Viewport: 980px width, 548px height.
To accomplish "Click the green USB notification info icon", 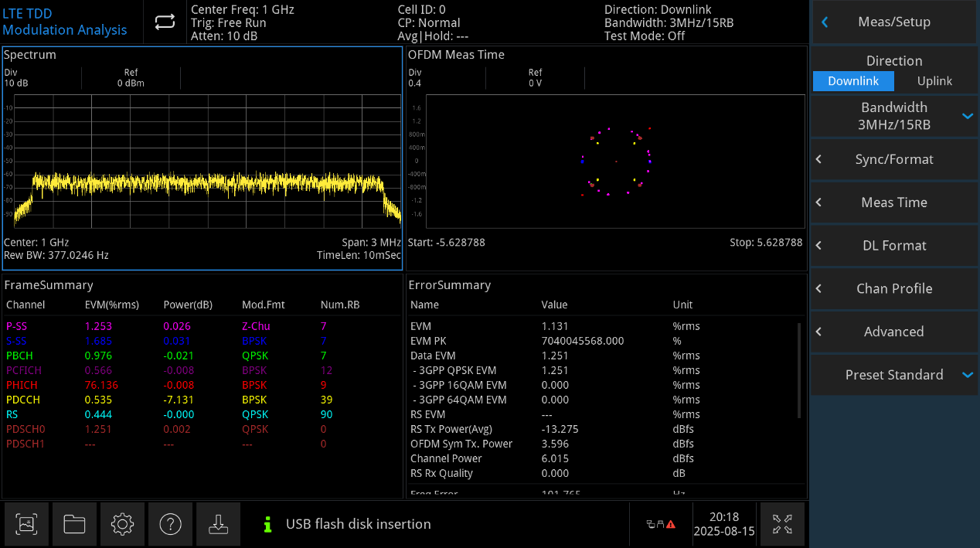I will (x=267, y=524).
